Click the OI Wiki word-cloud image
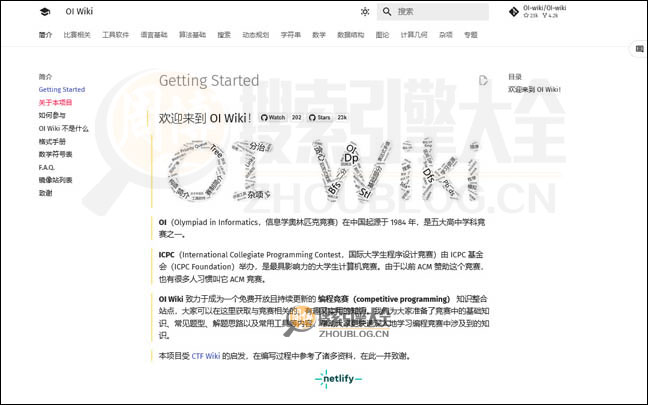648x405 pixels. pyautogui.click(x=324, y=170)
